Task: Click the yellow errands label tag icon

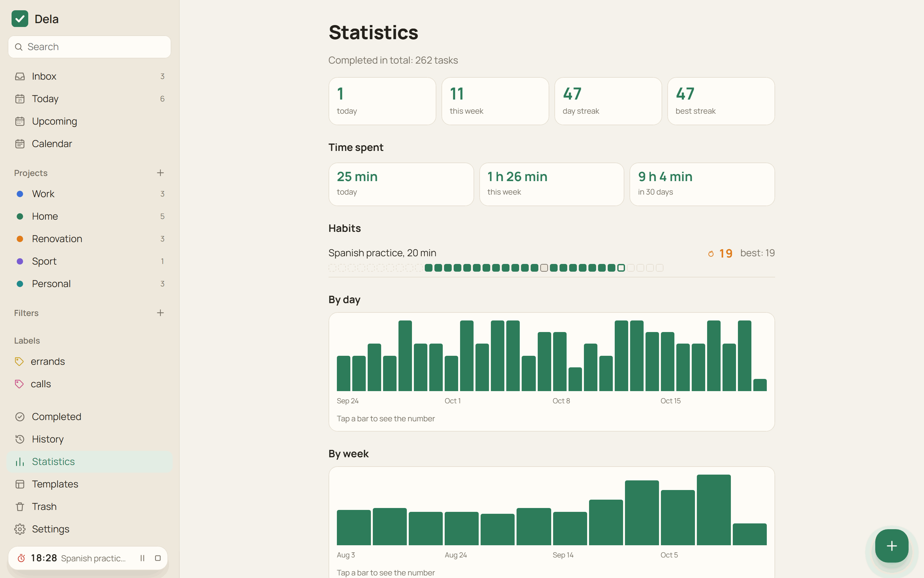Action: coord(19,361)
